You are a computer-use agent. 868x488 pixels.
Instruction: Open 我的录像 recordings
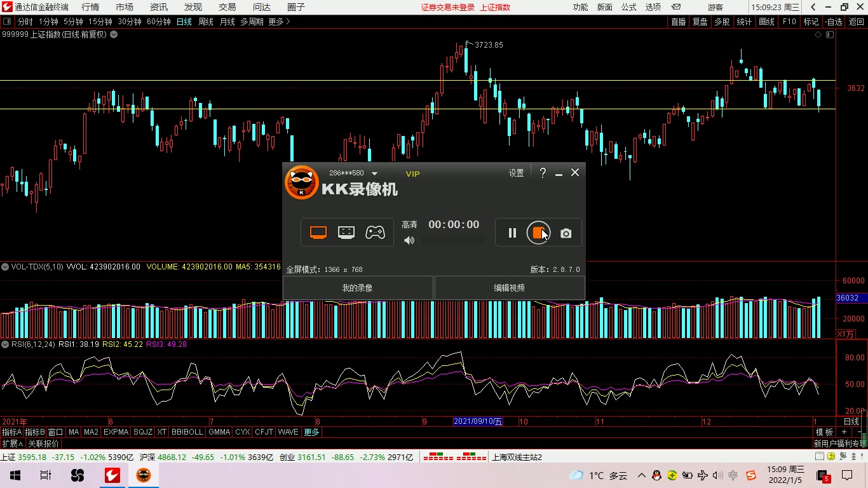tap(357, 288)
